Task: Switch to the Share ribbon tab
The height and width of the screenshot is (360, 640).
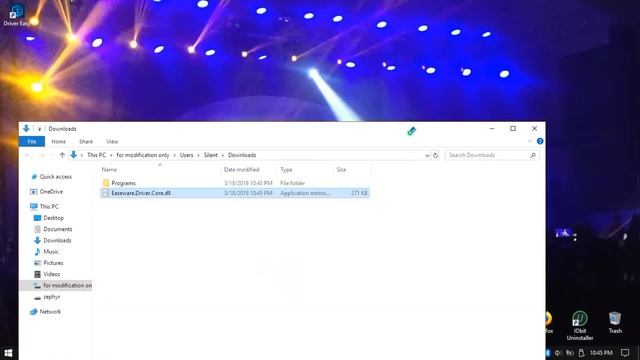Action: coord(86,142)
